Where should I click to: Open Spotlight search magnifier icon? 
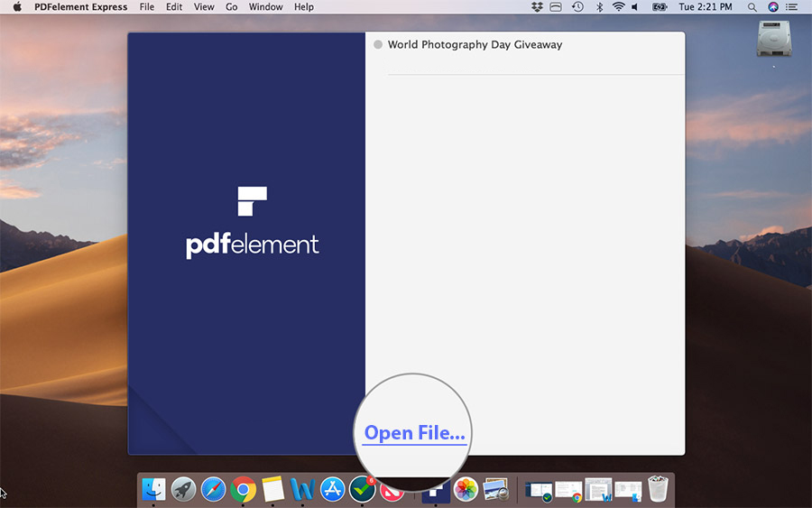pyautogui.click(x=752, y=6)
